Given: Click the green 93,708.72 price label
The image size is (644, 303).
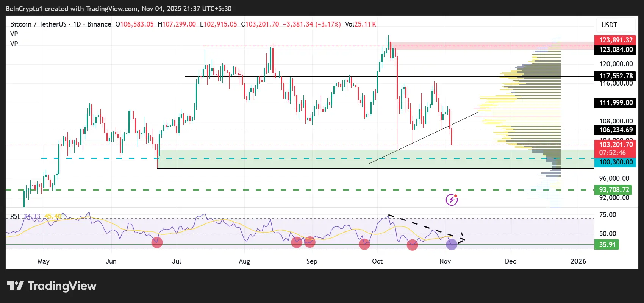Looking at the screenshot, I should click(x=614, y=190).
